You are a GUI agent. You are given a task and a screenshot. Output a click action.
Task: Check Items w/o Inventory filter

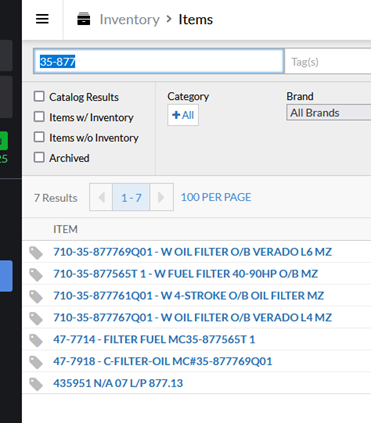pyautogui.click(x=39, y=137)
